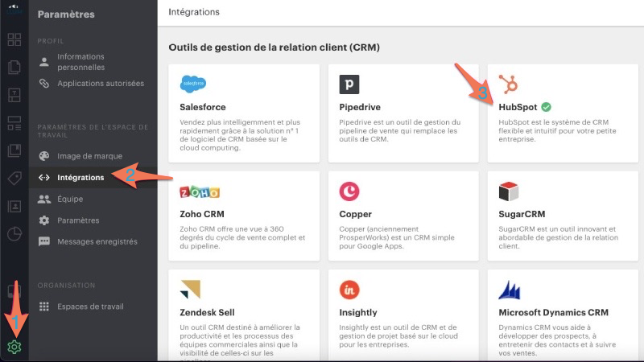644x362 pixels.
Task: Open the SugarCRM integration title
Action: [522, 214]
